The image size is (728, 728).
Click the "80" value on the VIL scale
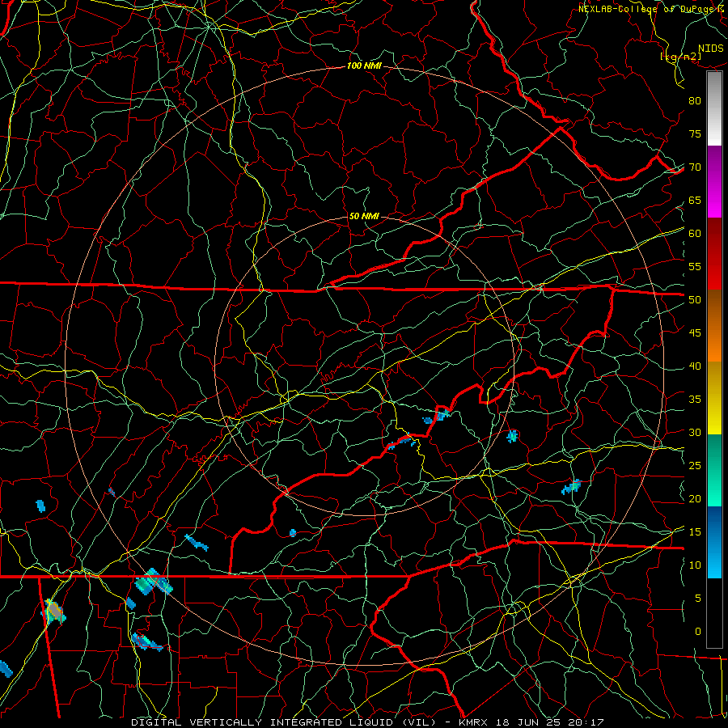click(695, 101)
